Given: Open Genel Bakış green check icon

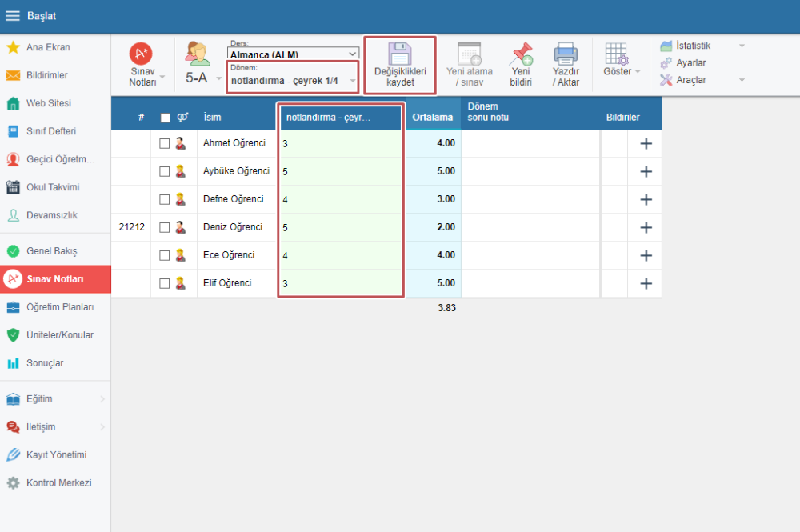Looking at the screenshot, I should (14, 251).
